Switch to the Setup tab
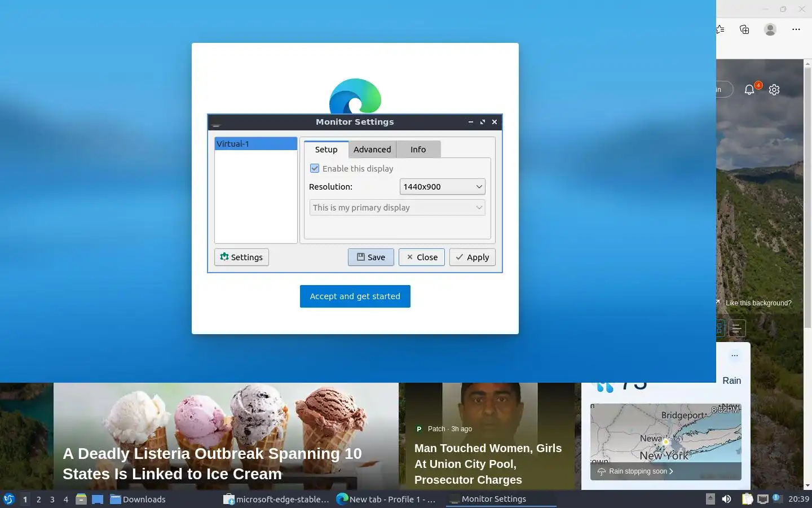 326,150
